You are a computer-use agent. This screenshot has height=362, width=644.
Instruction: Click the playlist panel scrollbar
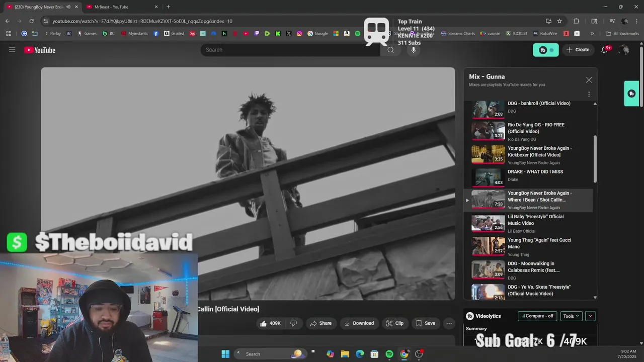point(596,159)
